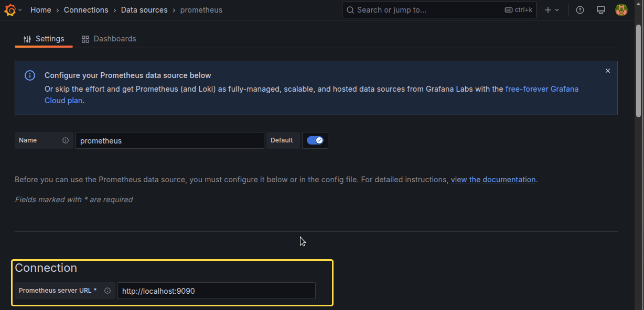Click the page vertical scrollbar

coord(638,70)
